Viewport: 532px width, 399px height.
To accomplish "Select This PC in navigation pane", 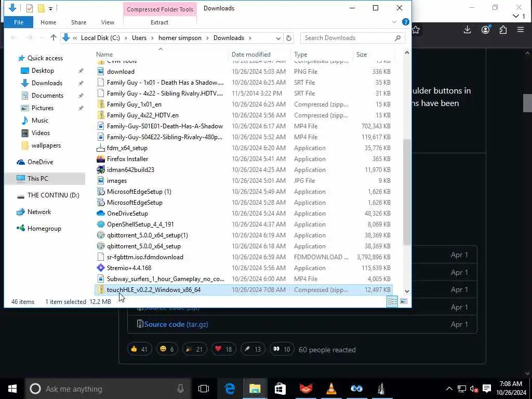I will [37, 179].
